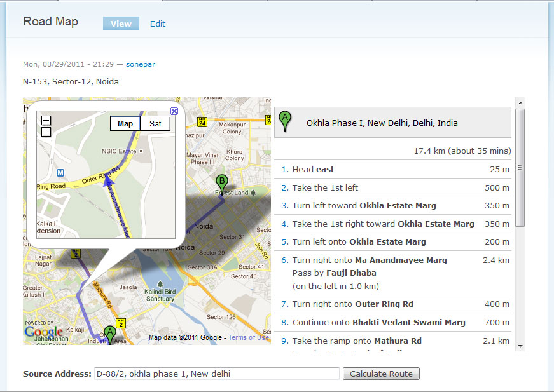
Task: Click the Kalindi Bird Sanctuary tree icon
Action: (x=160, y=284)
